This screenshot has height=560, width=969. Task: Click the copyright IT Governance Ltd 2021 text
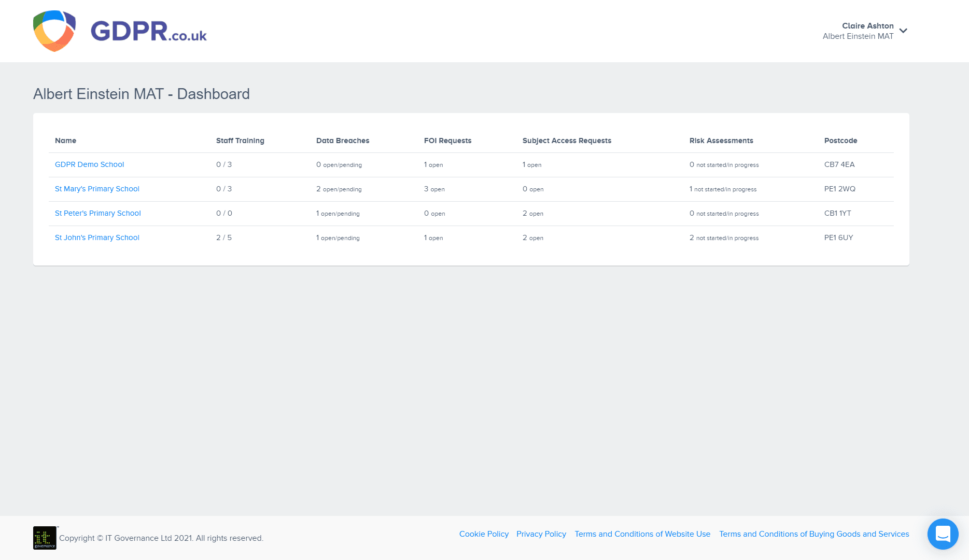161,538
